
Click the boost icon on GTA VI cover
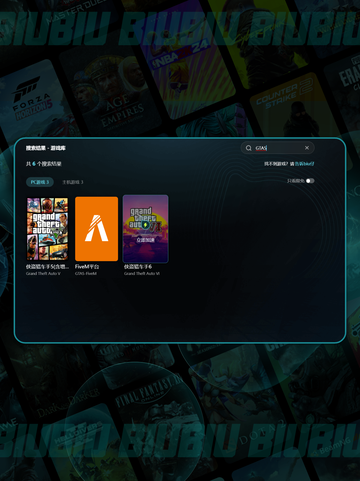[x=145, y=225]
